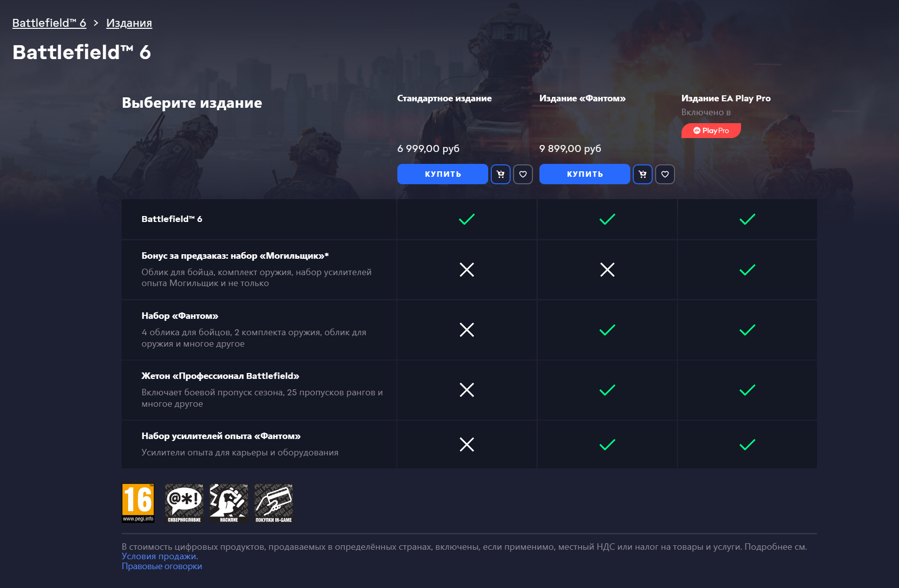Click checkmark for «Могильщик» bonus in EA Play Pro column
This screenshot has height=588, width=899.
click(x=748, y=270)
